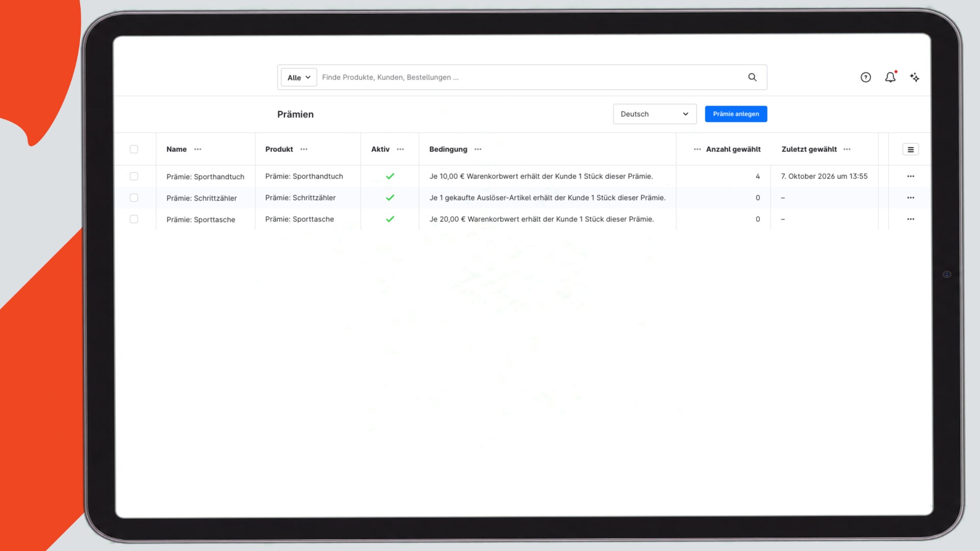This screenshot has width=980, height=551.
Task: Open the Deutsch language dropdown
Action: 654,114
